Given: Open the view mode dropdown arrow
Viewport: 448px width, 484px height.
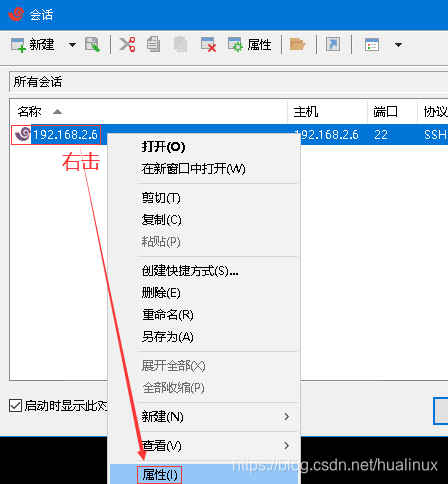Looking at the screenshot, I should (x=398, y=45).
